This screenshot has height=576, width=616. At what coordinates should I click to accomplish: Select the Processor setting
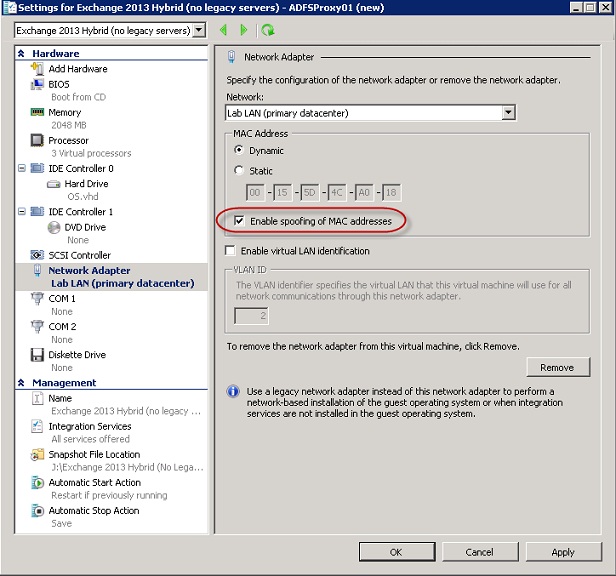68,140
